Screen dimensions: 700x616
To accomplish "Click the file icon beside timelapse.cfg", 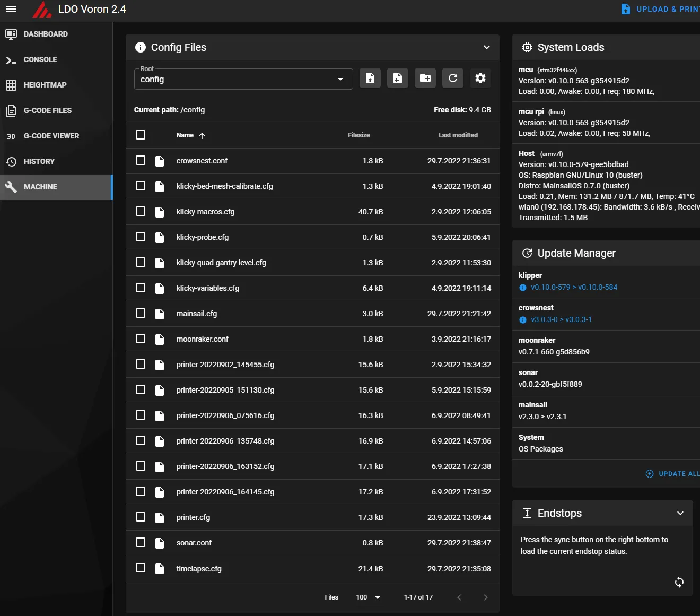I will pos(160,569).
